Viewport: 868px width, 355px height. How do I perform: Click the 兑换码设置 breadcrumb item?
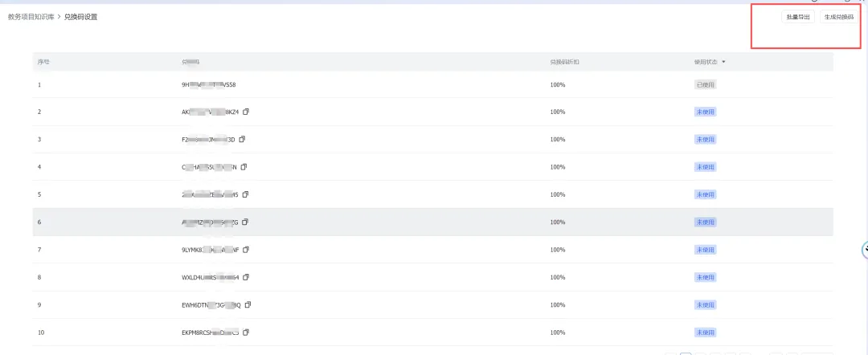(x=81, y=17)
